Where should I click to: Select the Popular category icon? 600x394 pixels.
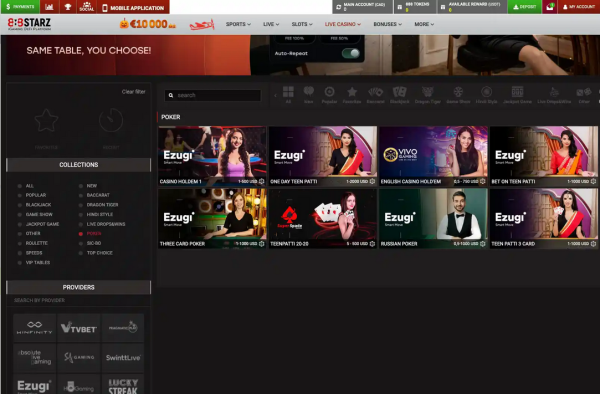[x=329, y=95]
